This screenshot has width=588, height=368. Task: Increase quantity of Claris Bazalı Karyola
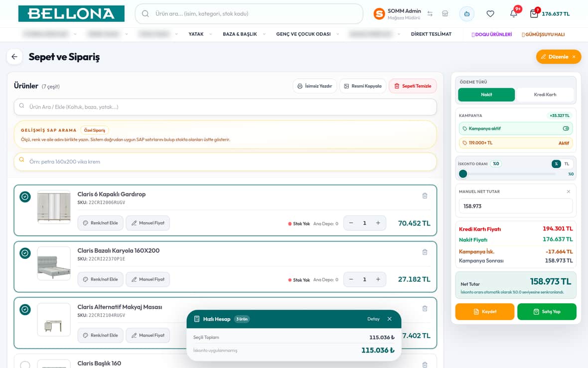(x=378, y=279)
